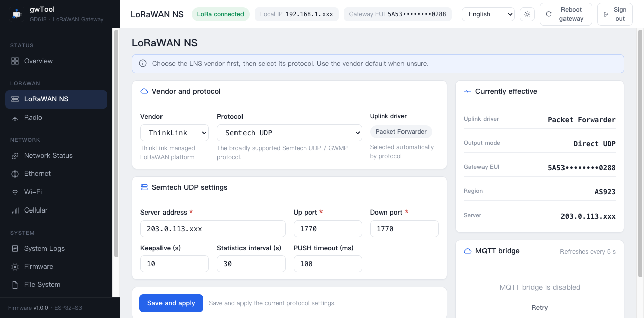The width and height of the screenshot is (644, 318).
Task: Click the System Logs document icon
Action: (15, 248)
